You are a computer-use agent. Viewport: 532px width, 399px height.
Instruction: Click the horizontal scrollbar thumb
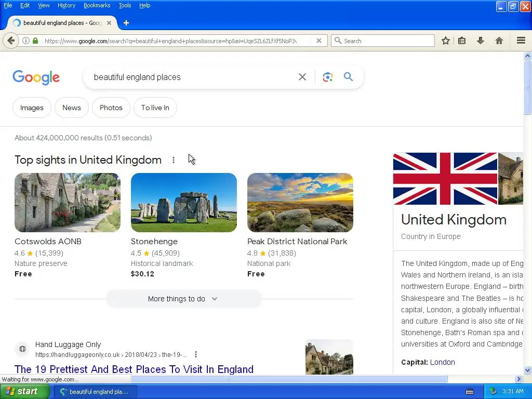point(228,379)
